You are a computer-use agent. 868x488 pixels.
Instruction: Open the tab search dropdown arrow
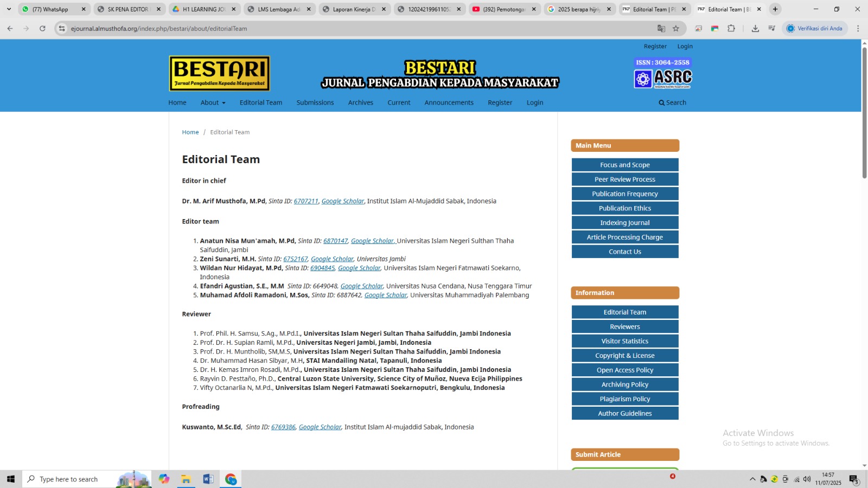(x=9, y=9)
